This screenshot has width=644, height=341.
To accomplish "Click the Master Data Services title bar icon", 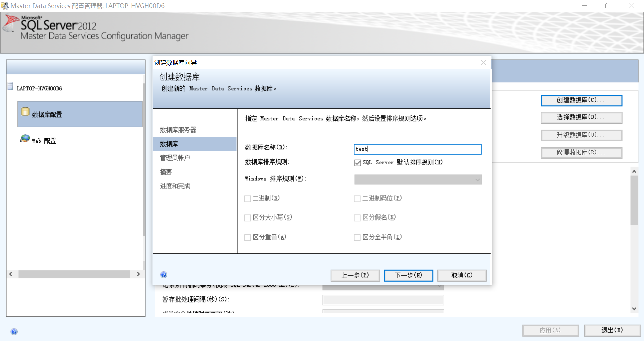I will pos(5,5).
